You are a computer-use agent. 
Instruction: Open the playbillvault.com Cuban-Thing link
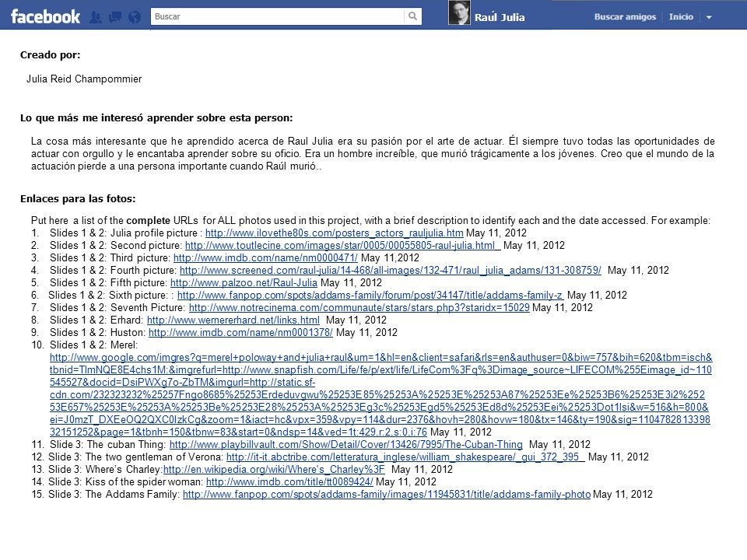point(345,444)
